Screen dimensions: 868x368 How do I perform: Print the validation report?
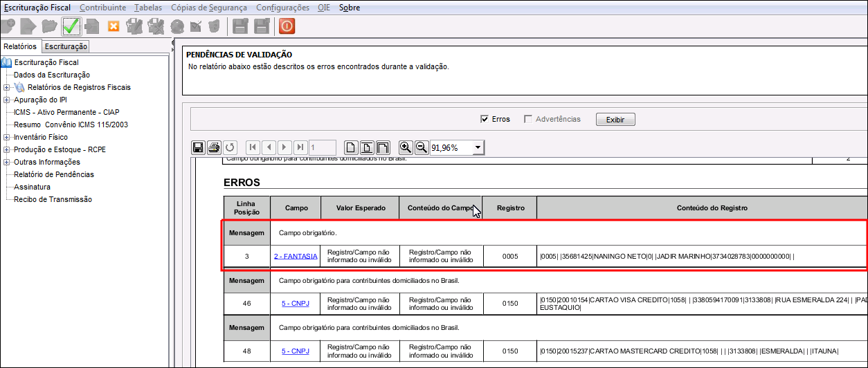[x=214, y=147]
